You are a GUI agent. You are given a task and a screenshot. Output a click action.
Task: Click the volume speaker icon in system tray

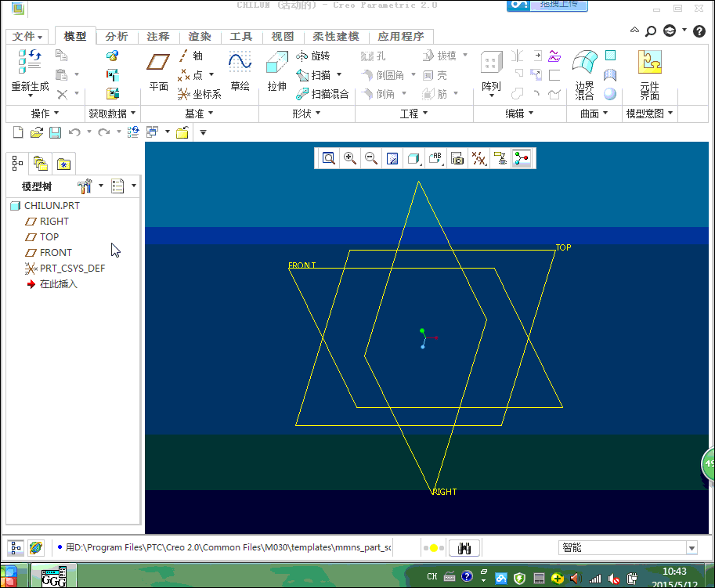[575, 578]
